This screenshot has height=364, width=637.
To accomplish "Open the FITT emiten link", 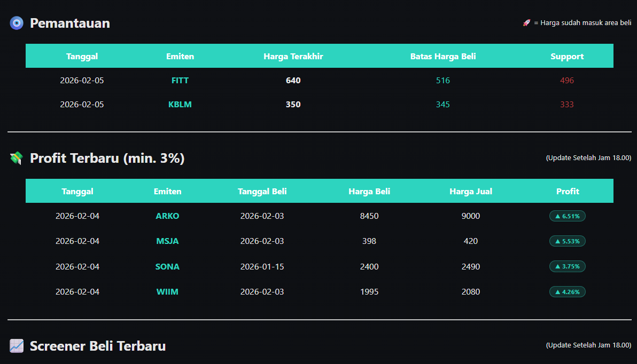I will point(180,81).
